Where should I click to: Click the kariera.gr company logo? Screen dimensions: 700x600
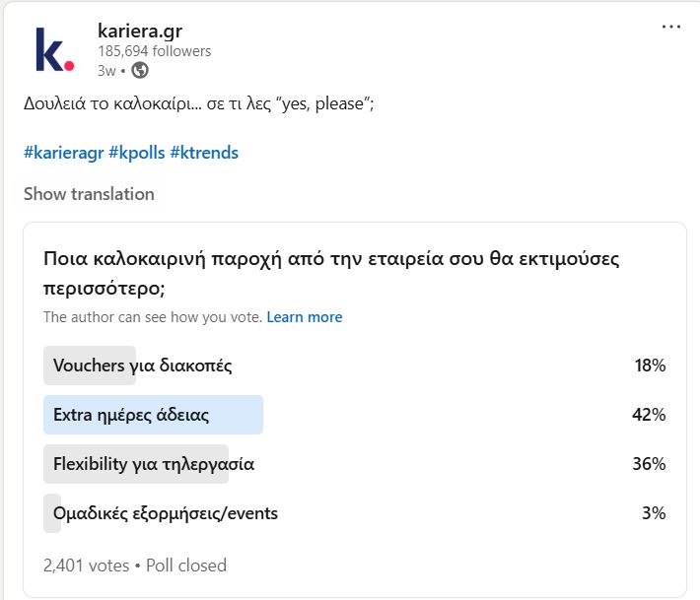coord(54,49)
